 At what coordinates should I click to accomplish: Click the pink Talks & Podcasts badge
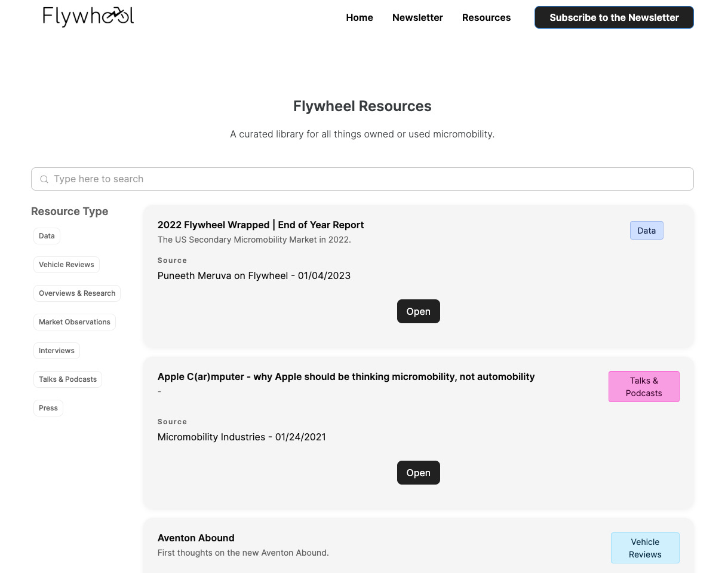pos(644,387)
